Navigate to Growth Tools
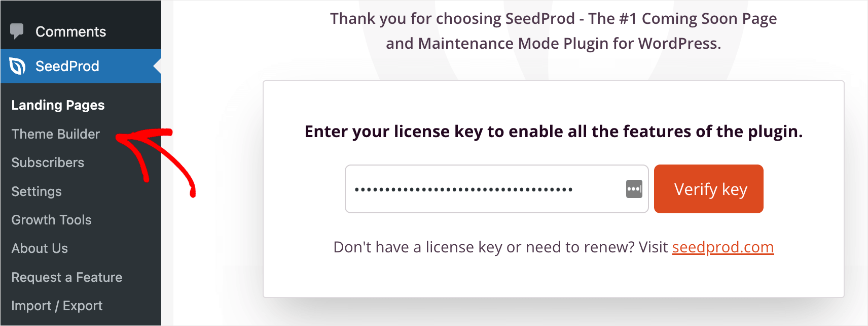The height and width of the screenshot is (326, 868). tap(51, 220)
